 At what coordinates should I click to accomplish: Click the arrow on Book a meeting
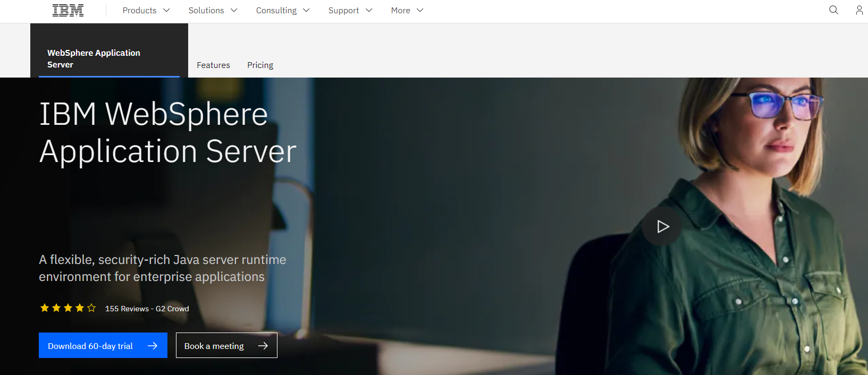[263, 346]
